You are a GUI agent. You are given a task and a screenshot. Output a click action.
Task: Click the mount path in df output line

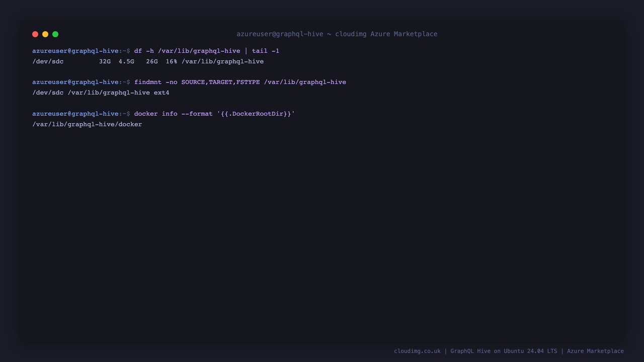(222, 61)
